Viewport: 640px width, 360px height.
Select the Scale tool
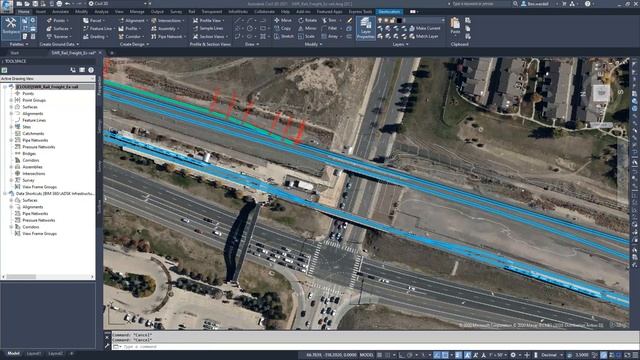[307, 36]
